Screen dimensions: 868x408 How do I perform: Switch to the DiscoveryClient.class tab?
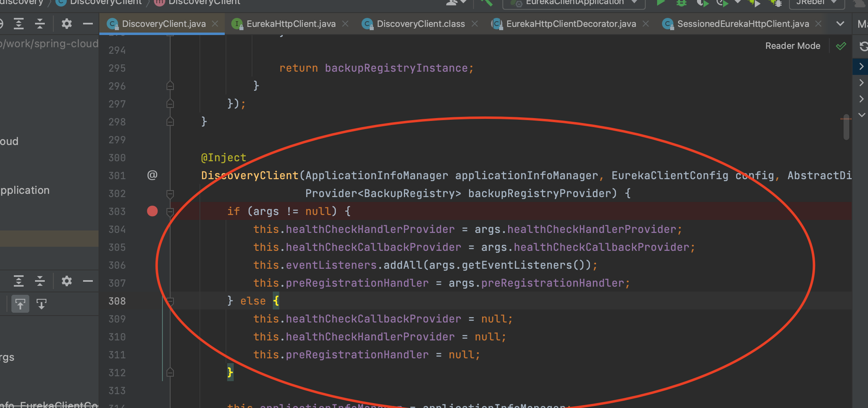(421, 24)
